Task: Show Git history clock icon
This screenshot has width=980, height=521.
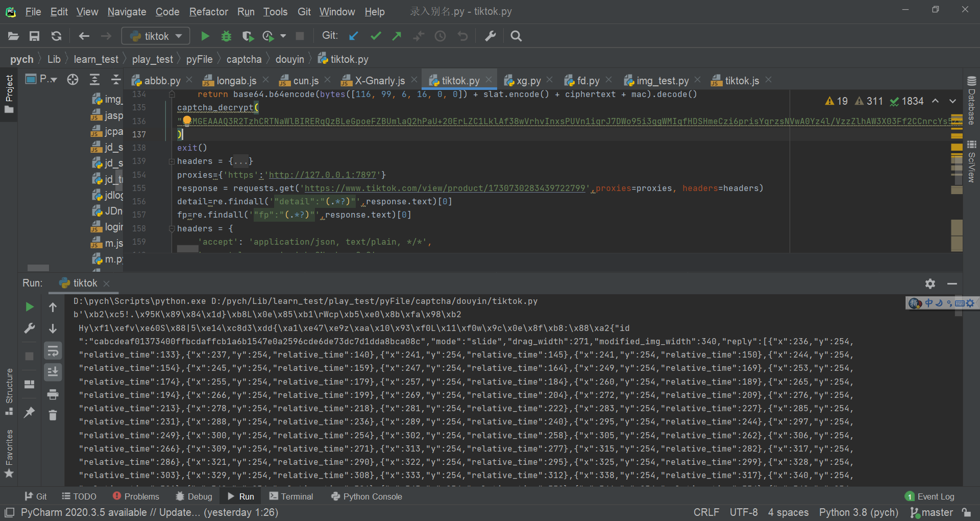Action: tap(440, 36)
